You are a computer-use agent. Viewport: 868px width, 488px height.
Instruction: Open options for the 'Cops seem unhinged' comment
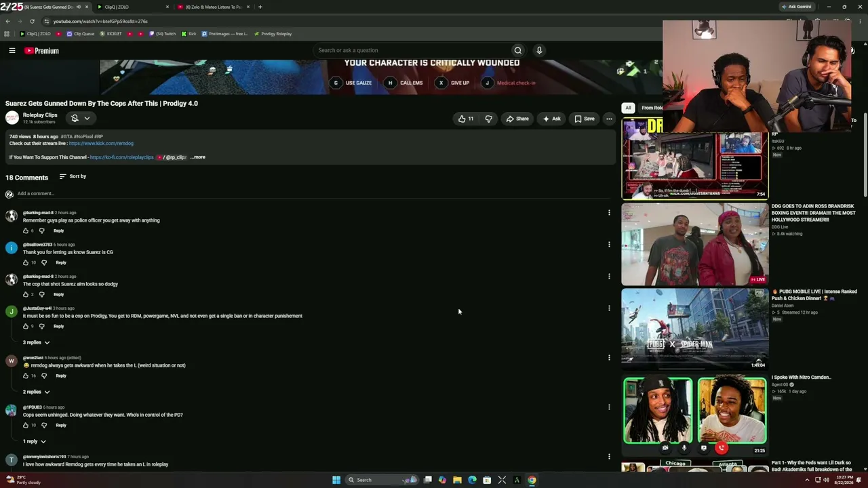pyautogui.click(x=609, y=407)
